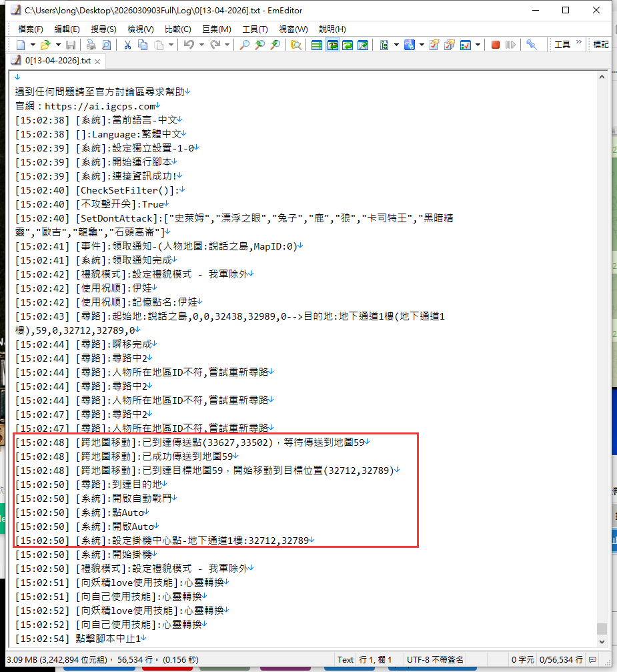Click the log line '[系統]:開始掛機'

tap(114, 555)
